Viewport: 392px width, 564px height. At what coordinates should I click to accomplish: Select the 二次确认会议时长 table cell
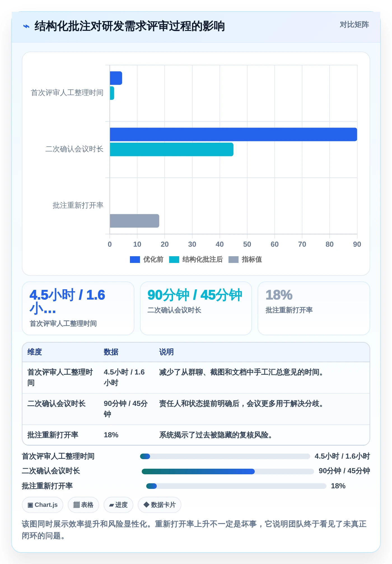click(x=60, y=409)
